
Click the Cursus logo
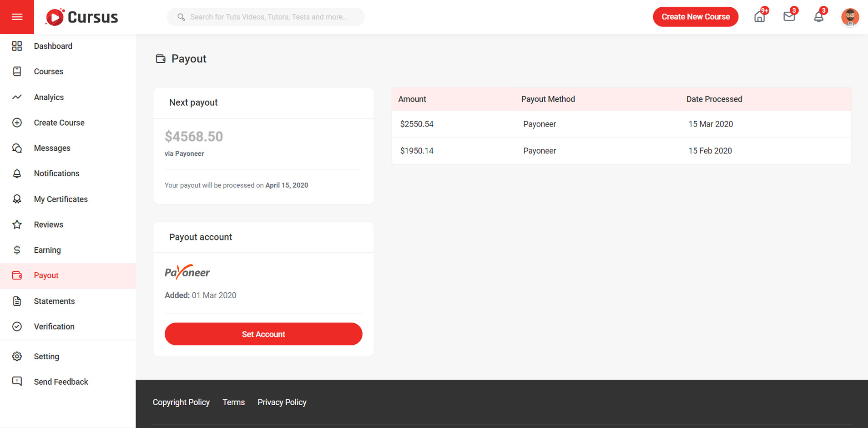click(82, 17)
